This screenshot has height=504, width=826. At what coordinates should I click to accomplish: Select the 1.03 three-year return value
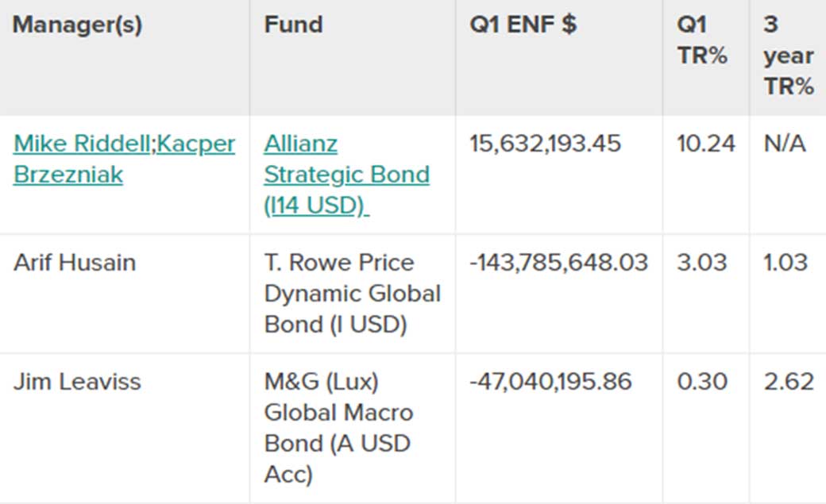click(789, 263)
